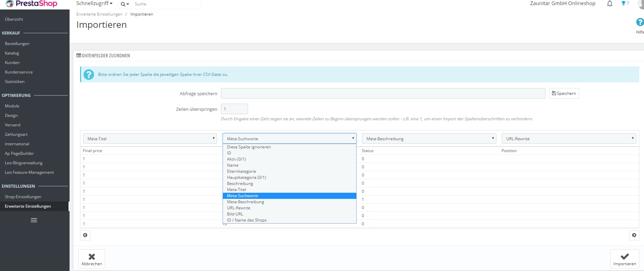Image resolution: width=644 pixels, height=271 pixels.
Task: Select 'ID / Name des Shops' option
Action: (289, 220)
